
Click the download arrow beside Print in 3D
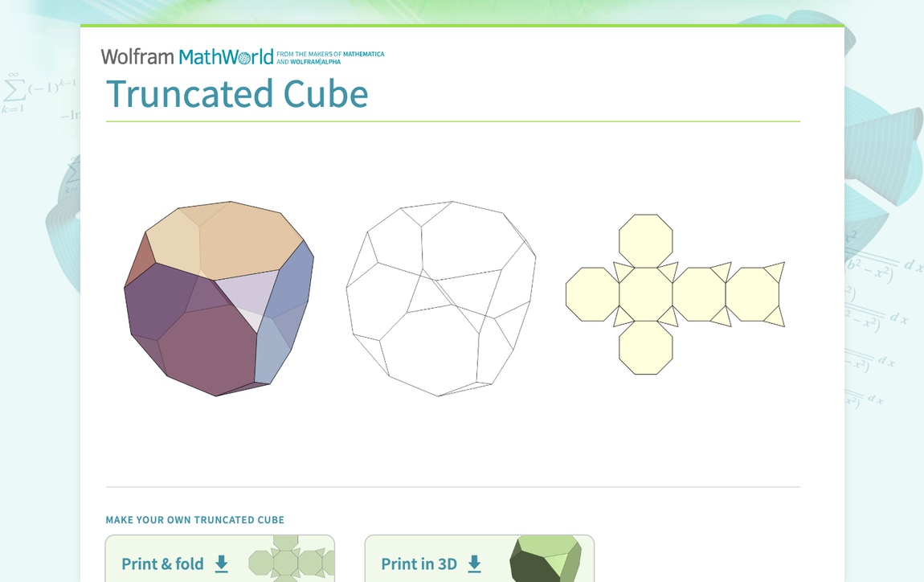pyautogui.click(x=473, y=565)
